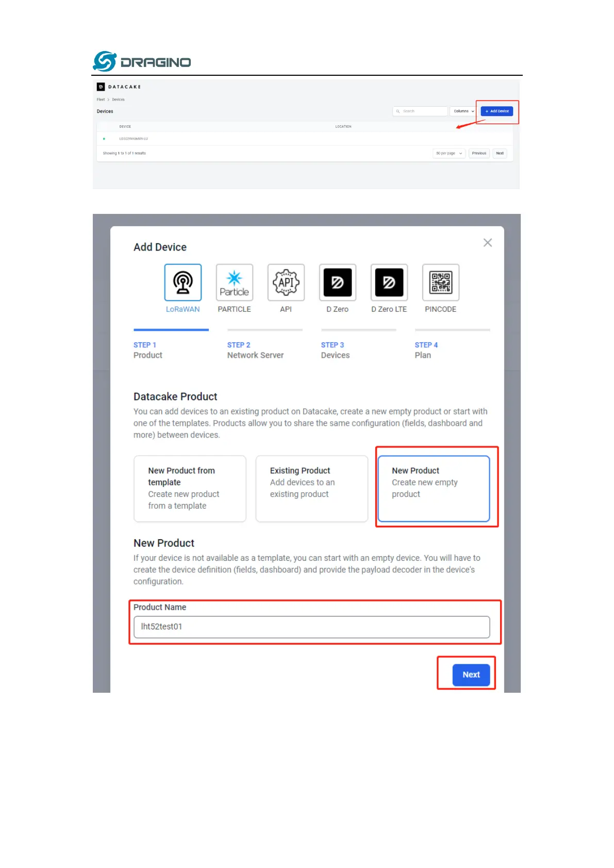Click the Product Name input field
Image resolution: width=614 pixels, height=868 pixels.
pyautogui.click(x=311, y=627)
